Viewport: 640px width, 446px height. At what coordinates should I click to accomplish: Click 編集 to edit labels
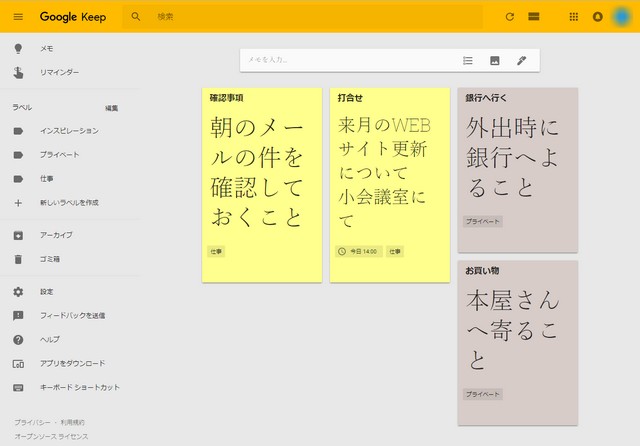click(x=112, y=107)
